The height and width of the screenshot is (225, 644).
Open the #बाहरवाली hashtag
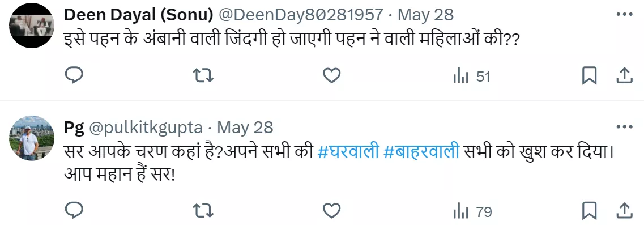click(x=421, y=152)
